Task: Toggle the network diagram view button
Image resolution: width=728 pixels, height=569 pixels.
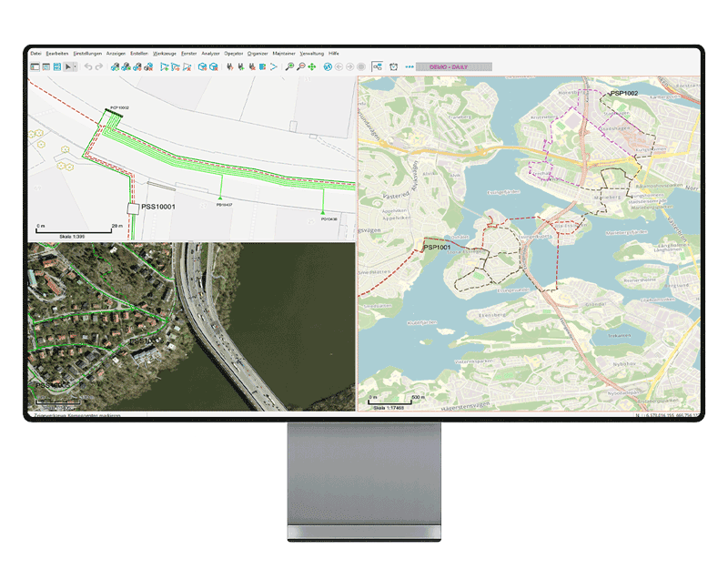Action: [377, 66]
